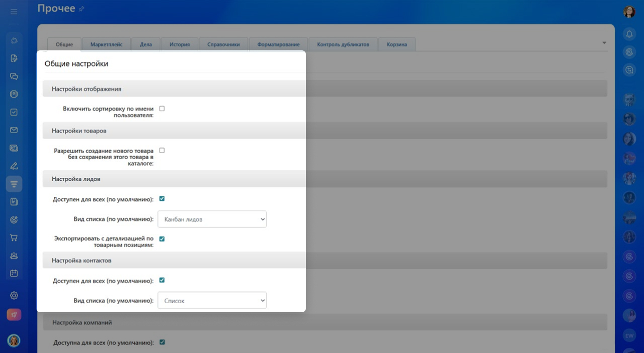
Task: Click the CRM funnel icon in sidebar
Action: pos(14,184)
